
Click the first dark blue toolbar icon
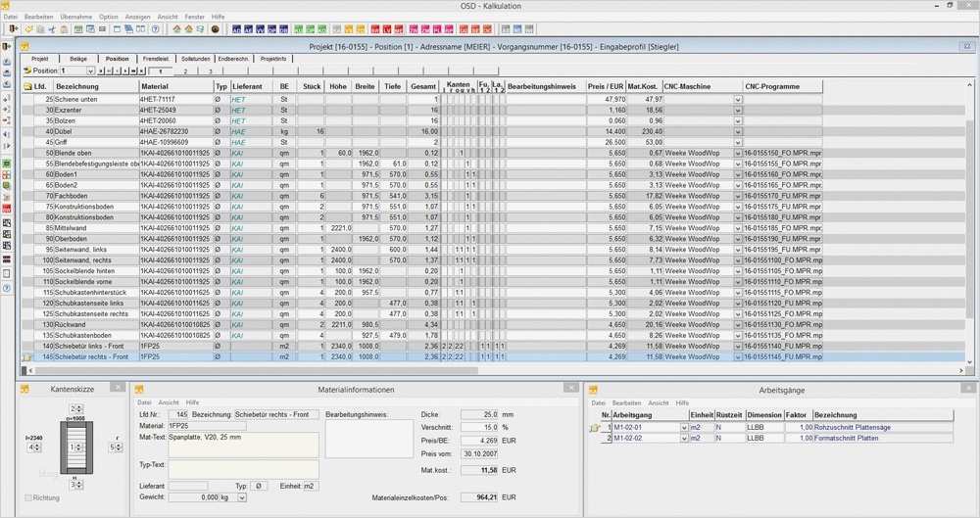pos(236,29)
